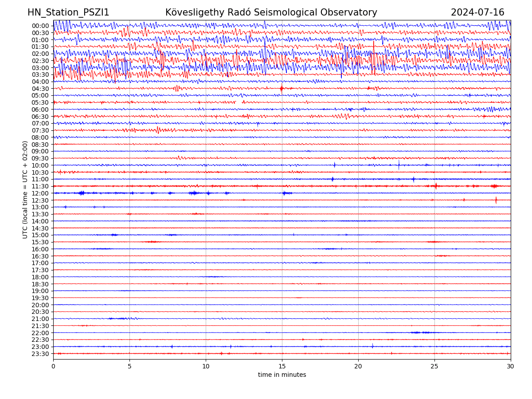Select the 2024-07-16 date label
This screenshot has width=532, height=399.
click(x=477, y=12)
